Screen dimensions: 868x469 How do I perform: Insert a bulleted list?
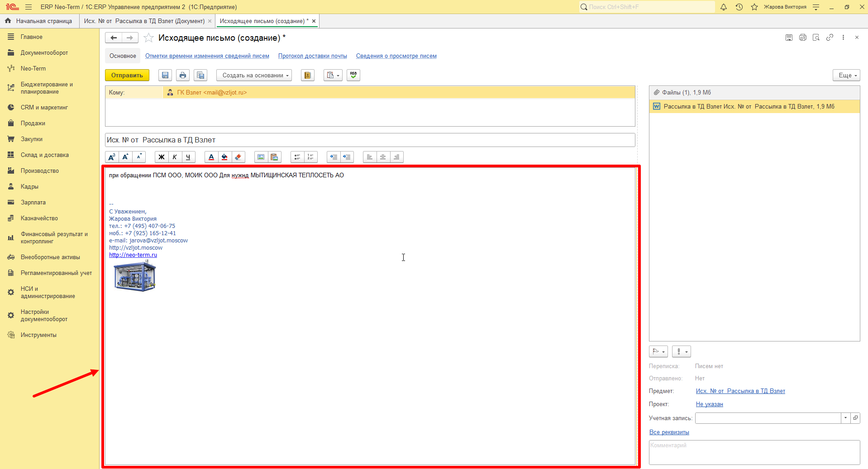[x=297, y=157]
